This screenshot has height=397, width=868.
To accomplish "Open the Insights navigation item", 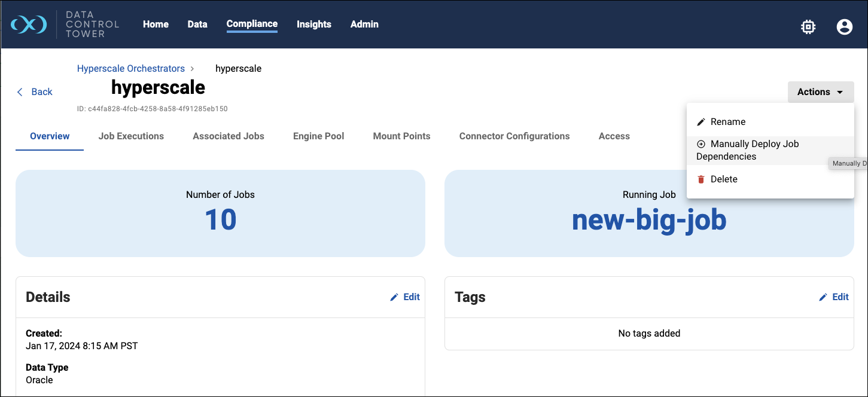I will (x=313, y=25).
